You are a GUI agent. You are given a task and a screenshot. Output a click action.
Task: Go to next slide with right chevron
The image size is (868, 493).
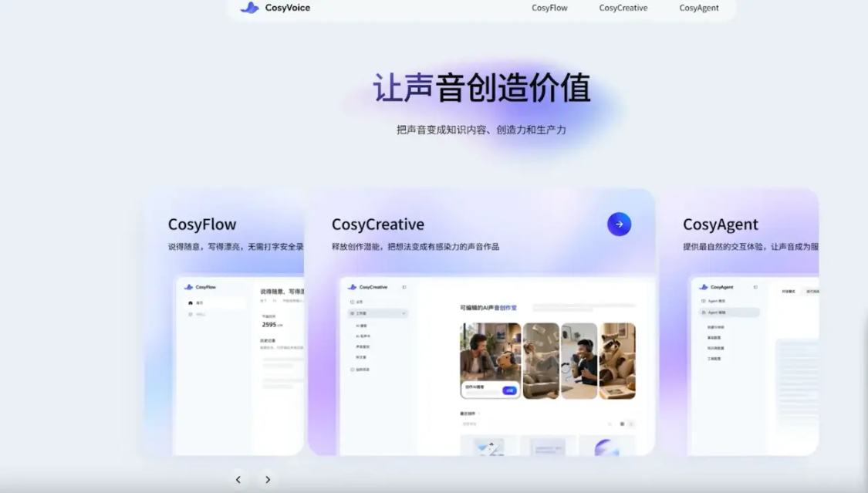268,480
